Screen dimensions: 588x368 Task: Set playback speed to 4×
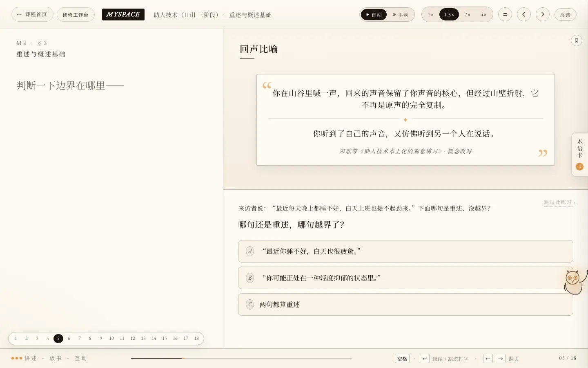pos(483,15)
